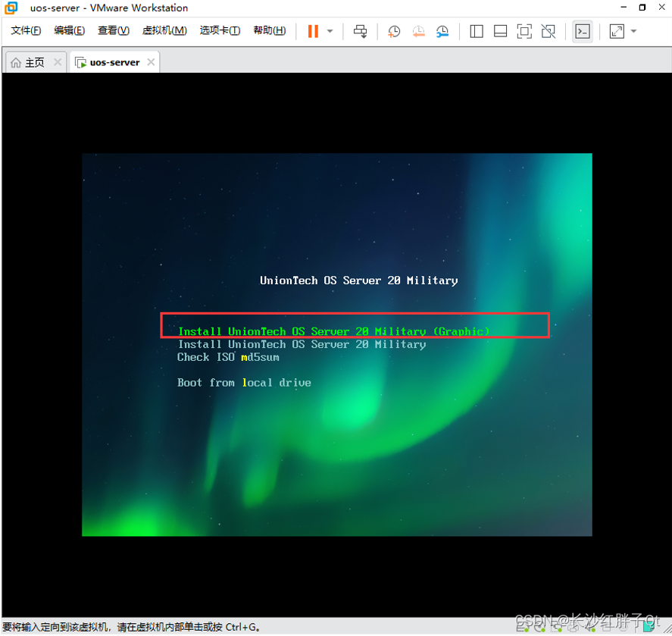Screen dimensions: 672x636
Task: Pause the virtual machine with the orange button
Action: (314, 31)
